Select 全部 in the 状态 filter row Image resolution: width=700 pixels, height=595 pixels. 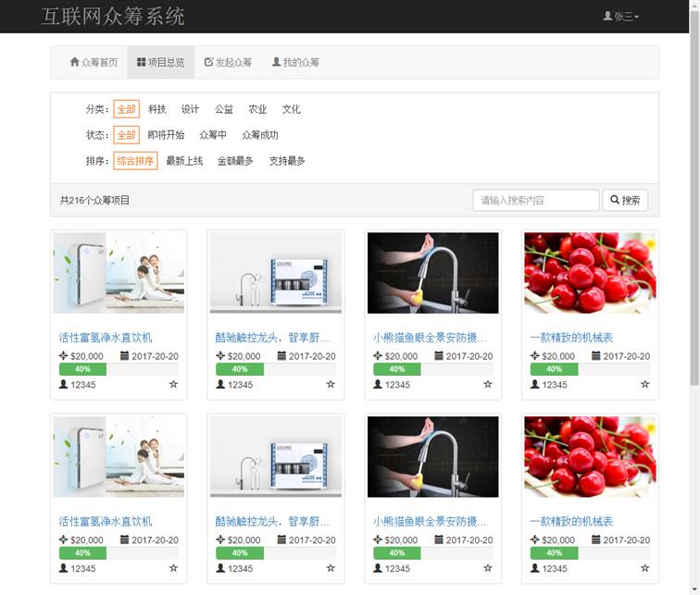pyautogui.click(x=126, y=135)
